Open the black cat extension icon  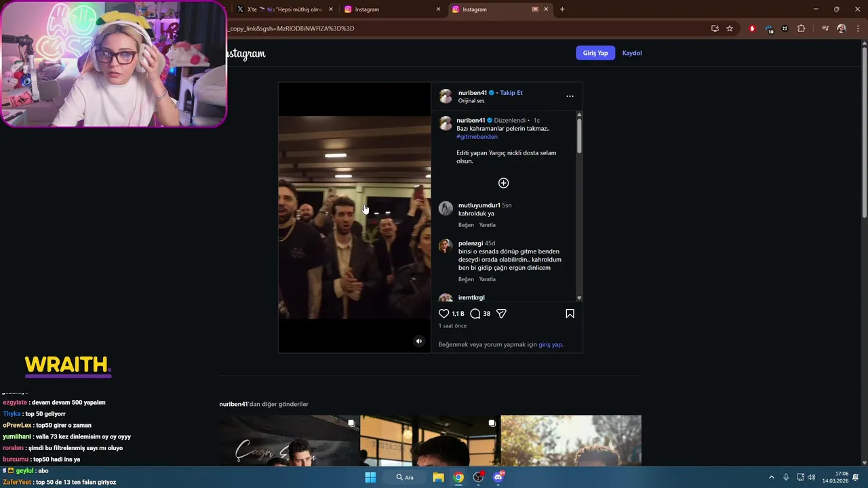(x=785, y=28)
